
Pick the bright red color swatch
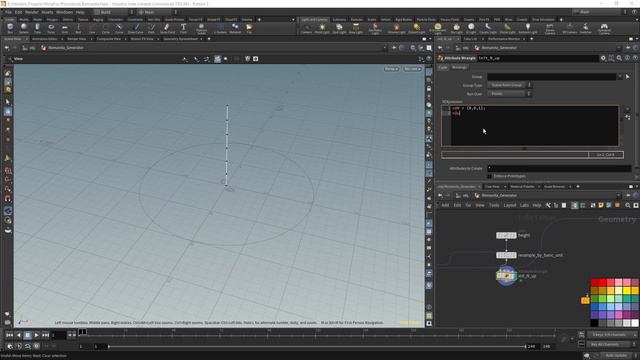point(602,282)
